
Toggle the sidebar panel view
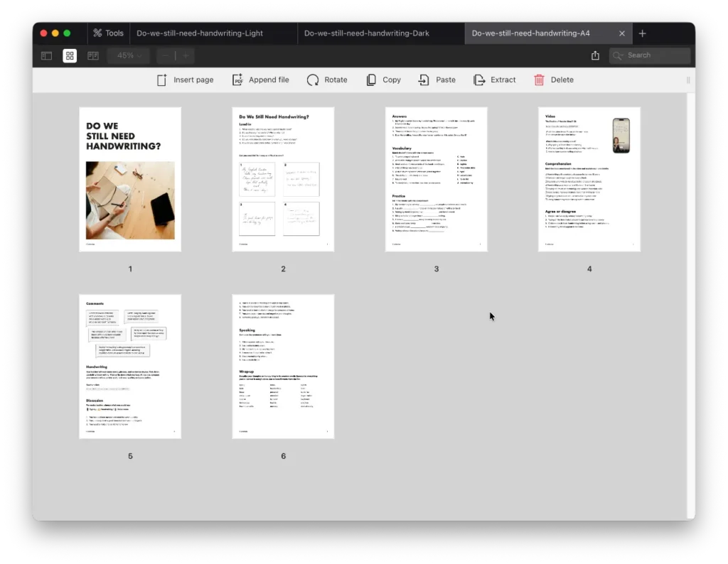click(46, 55)
